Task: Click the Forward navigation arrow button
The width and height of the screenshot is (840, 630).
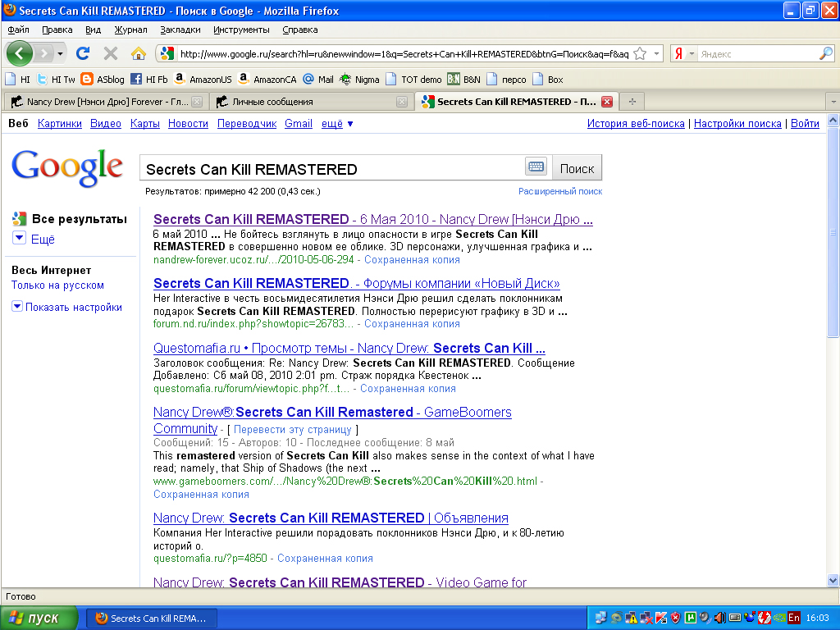Action: 44,53
